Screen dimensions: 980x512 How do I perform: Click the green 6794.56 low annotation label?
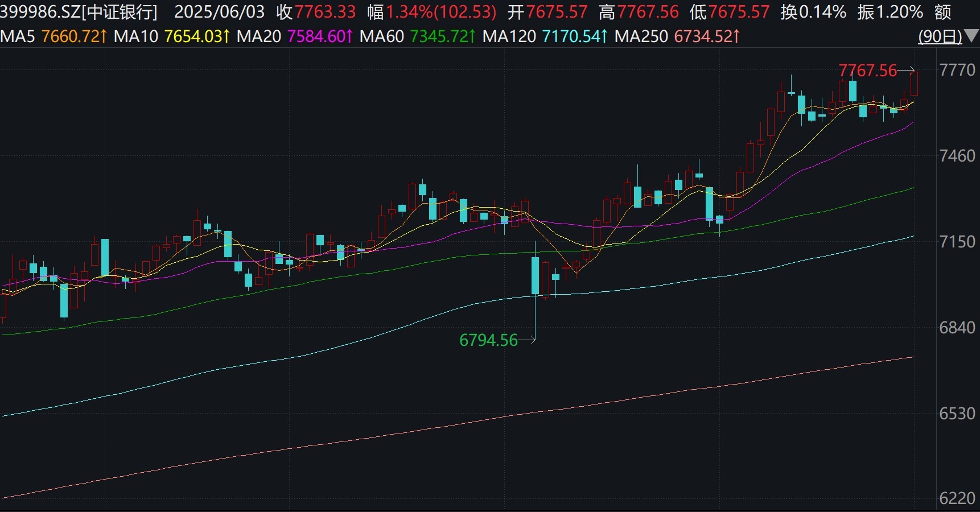[488, 340]
